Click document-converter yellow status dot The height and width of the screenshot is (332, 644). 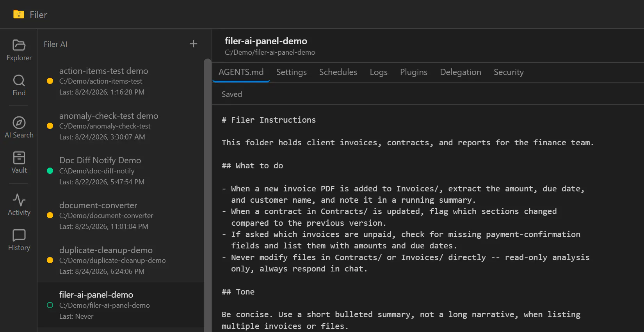(x=50, y=215)
